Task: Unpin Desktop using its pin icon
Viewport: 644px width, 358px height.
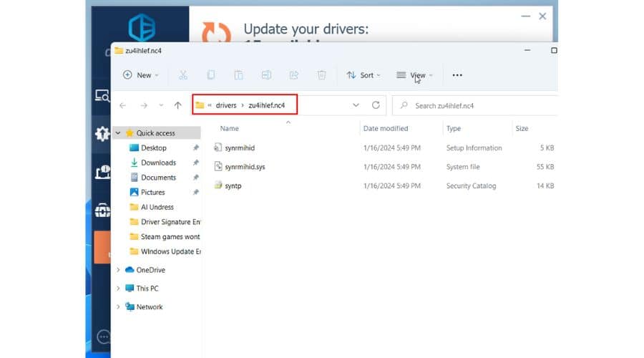Action: point(195,147)
